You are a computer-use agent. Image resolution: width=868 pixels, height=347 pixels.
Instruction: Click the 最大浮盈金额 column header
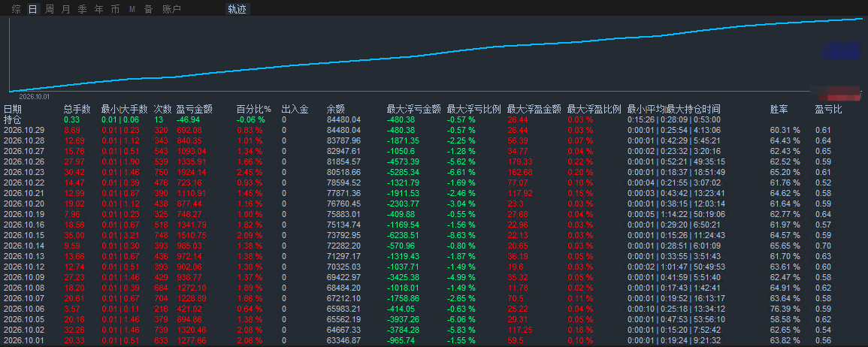(x=534, y=109)
